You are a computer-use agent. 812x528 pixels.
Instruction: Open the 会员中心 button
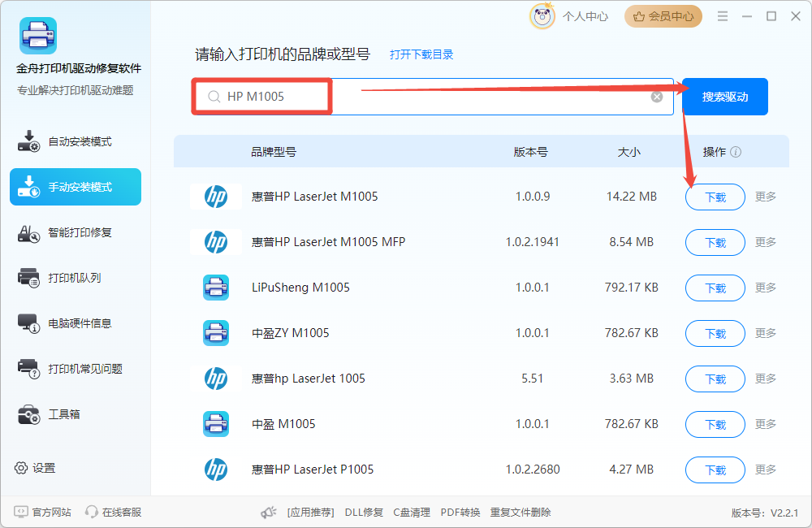point(663,16)
